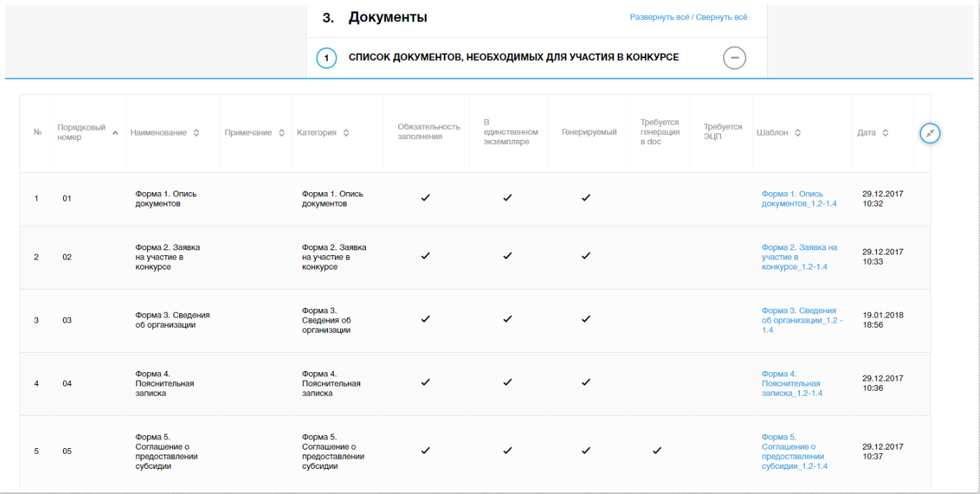
Task: Click the section number 1 circle icon
Action: click(326, 57)
